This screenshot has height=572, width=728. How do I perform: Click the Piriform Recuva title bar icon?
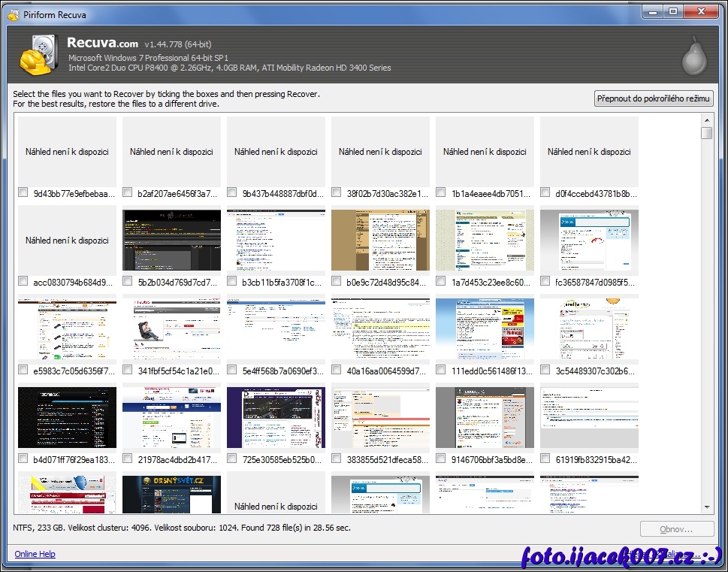click(13, 14)
